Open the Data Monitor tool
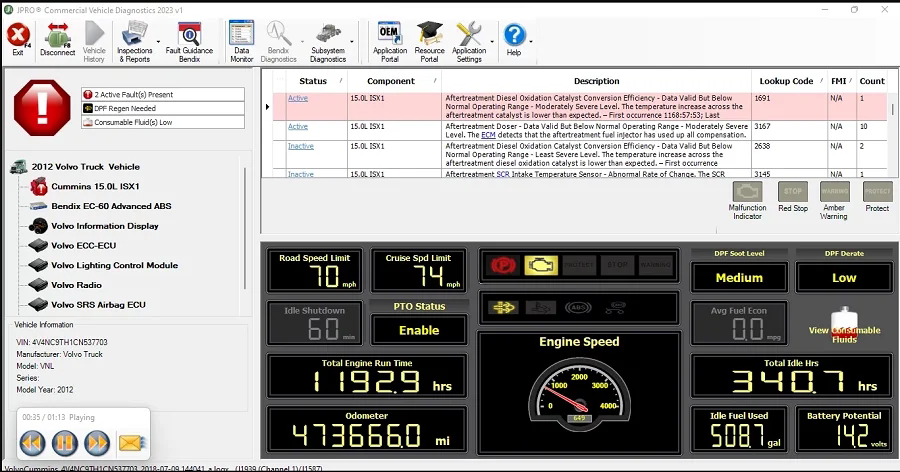 241,39
